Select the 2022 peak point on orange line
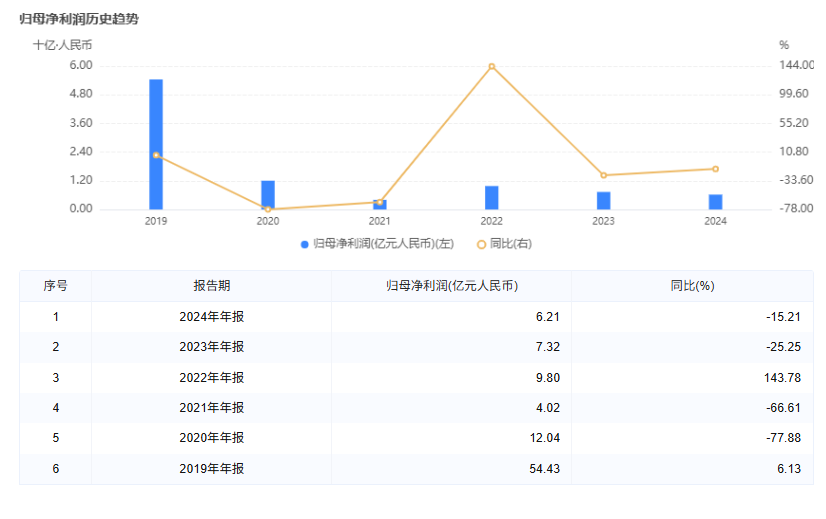 [491, 66]
